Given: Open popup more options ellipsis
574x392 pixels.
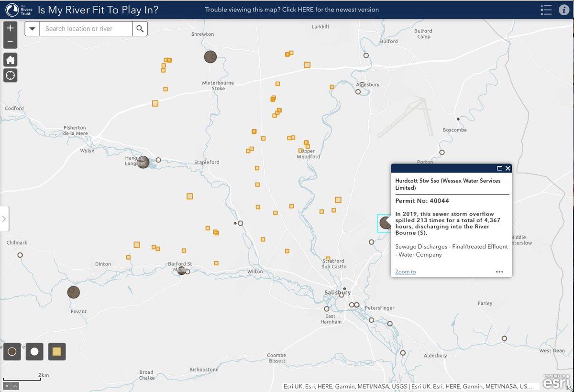Looking at the screenshot, I should point(499,272).
